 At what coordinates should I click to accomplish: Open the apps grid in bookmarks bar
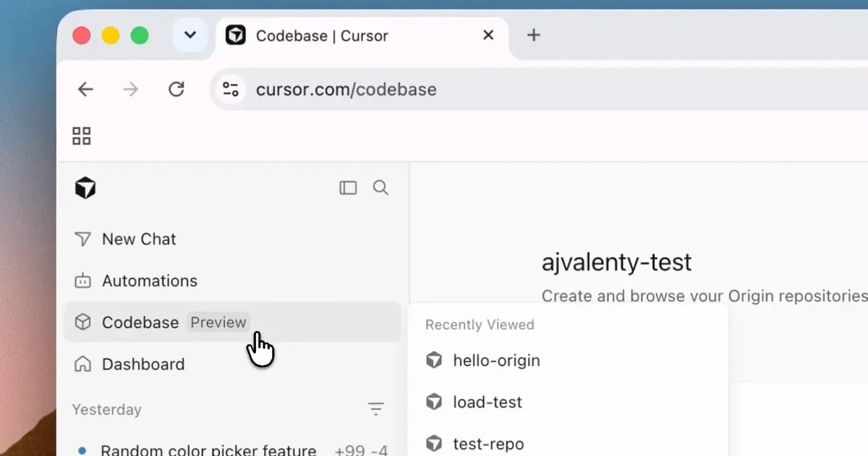pyautogui.click(x=82, y=135)
